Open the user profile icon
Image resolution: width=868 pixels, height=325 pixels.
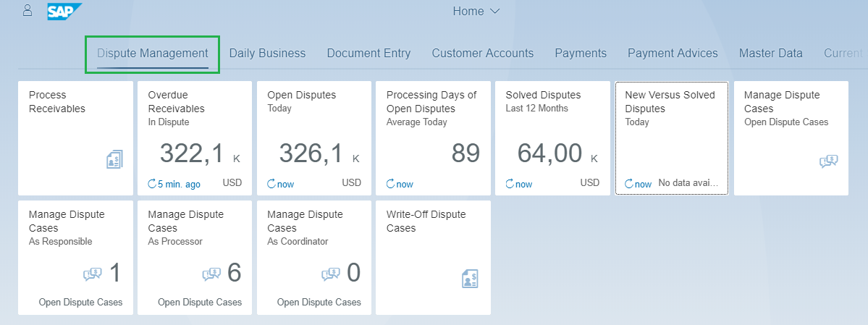(27, 11)
